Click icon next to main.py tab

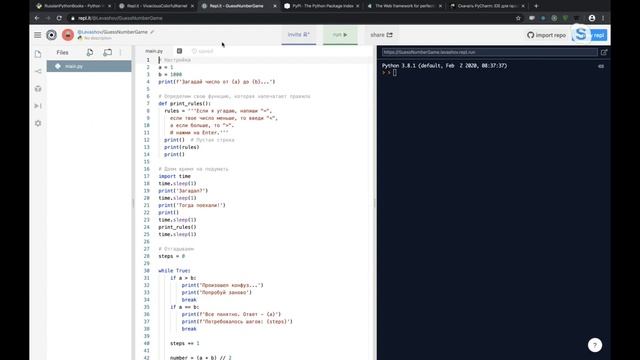179,51
